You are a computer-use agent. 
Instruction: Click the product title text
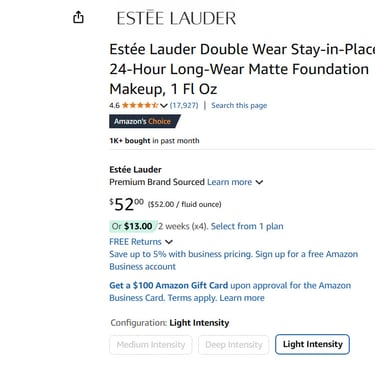coord(242,69)
